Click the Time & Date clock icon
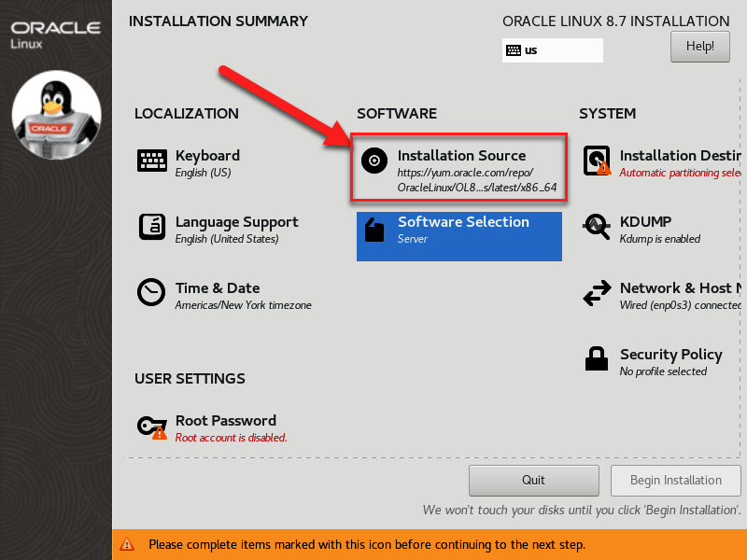Viewport: 747px width, 560px height. 151,292
